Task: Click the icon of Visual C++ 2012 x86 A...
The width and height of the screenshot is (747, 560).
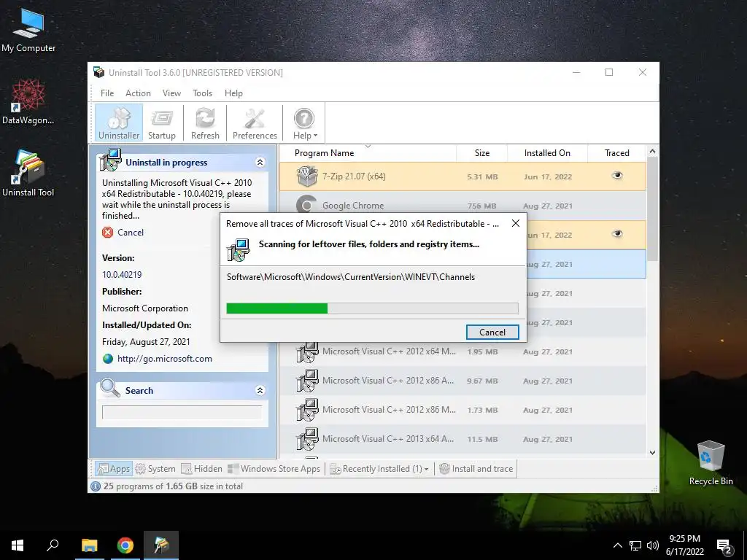Action: tap(307, 381)
